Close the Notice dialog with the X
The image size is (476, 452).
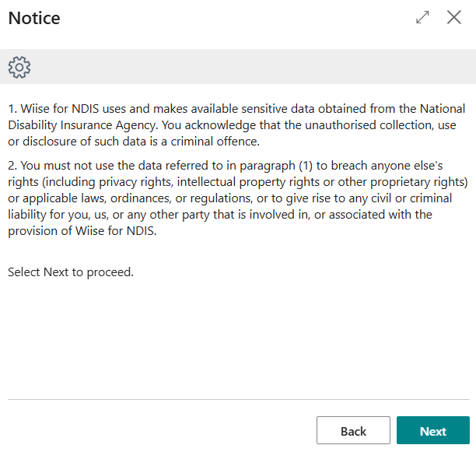454,17
